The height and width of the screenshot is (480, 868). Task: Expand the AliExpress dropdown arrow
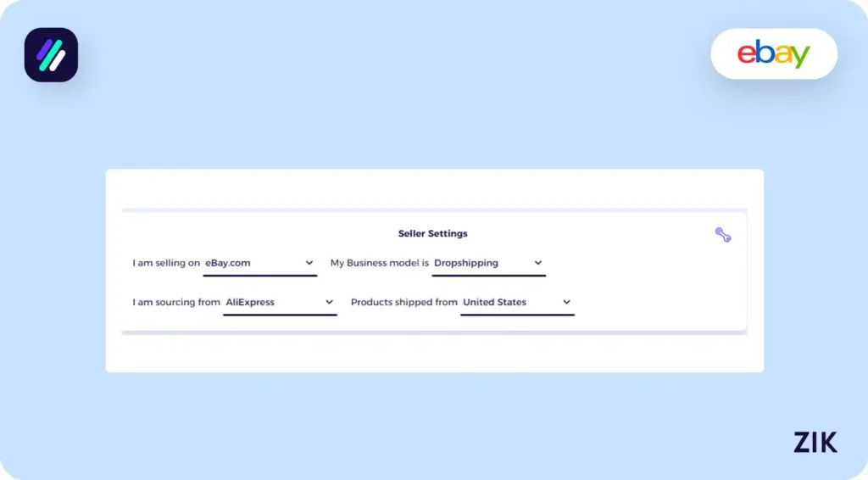pos(329,302)
